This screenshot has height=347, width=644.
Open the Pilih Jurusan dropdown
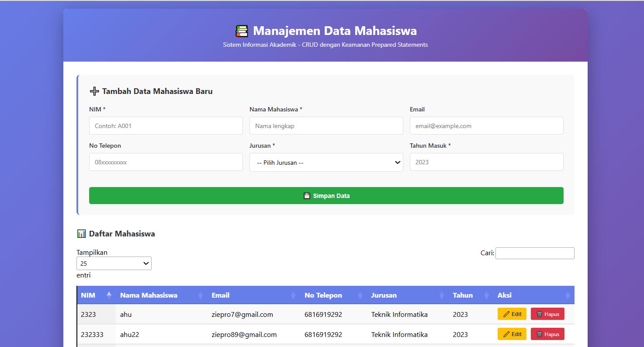pos(326,163)
